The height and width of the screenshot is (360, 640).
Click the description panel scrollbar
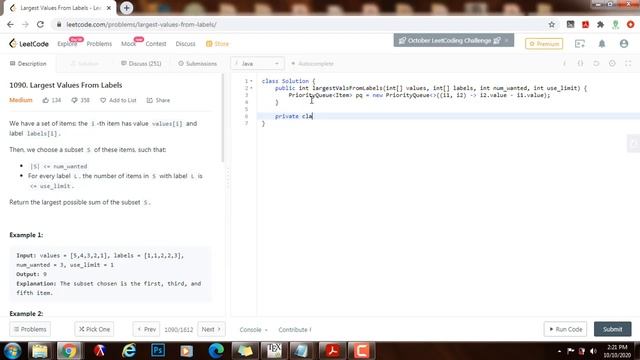click(x=223, y=118)
